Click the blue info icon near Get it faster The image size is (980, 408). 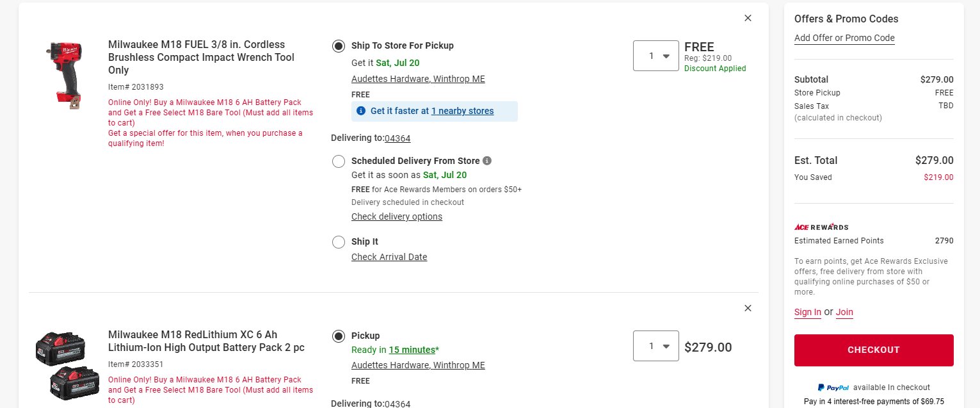coord(361,111)
